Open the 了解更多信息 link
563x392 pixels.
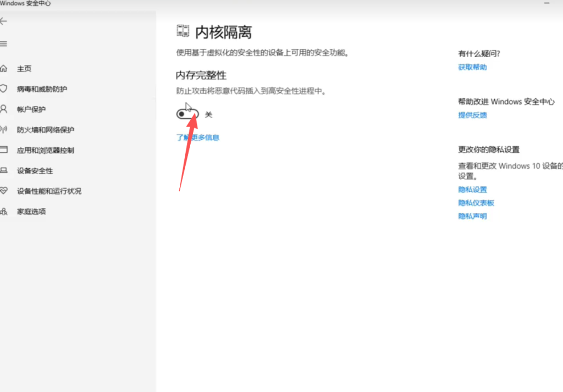(x=197, y=137)
